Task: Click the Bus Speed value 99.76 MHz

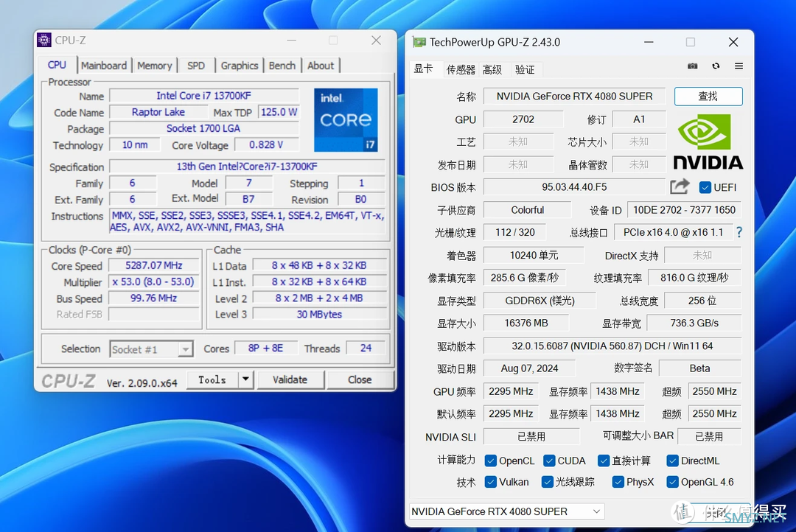Action: tap(154, 298)
